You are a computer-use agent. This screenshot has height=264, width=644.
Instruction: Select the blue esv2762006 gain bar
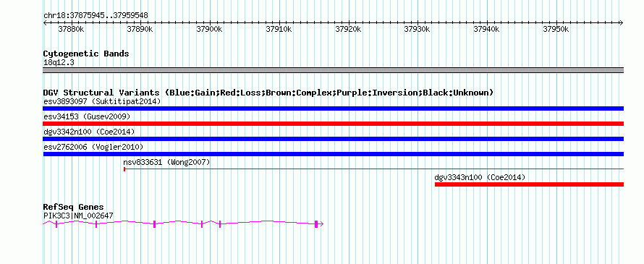coord(333,154)
